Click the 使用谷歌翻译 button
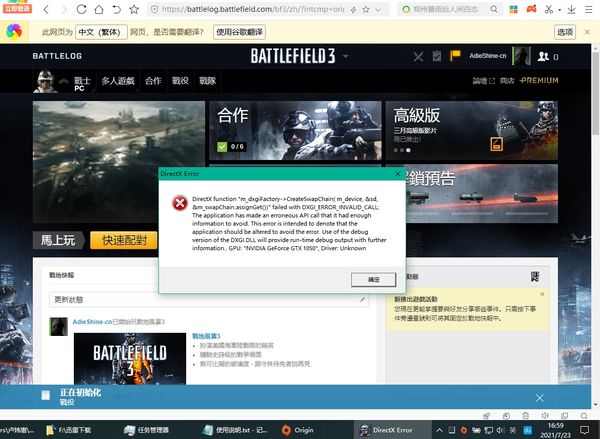The height and width of the screenshot is (439, 600). pos(240,32)
